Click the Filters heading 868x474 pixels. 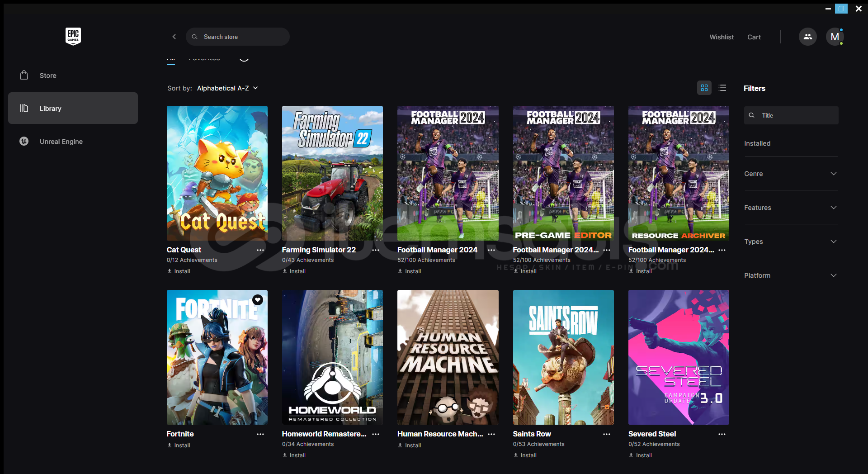754,88
